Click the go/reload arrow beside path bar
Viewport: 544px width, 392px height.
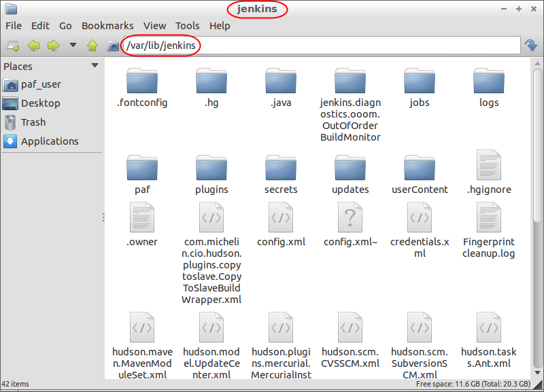coord(531,46)
